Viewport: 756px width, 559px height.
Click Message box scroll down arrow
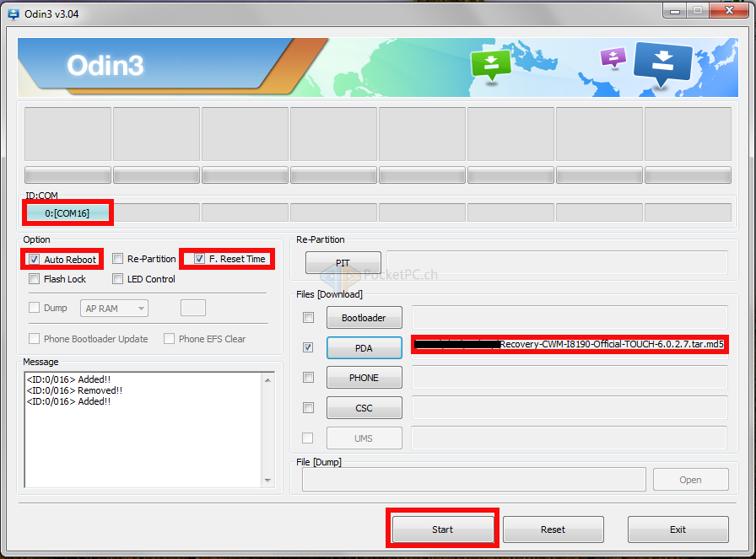click(268, 481)
